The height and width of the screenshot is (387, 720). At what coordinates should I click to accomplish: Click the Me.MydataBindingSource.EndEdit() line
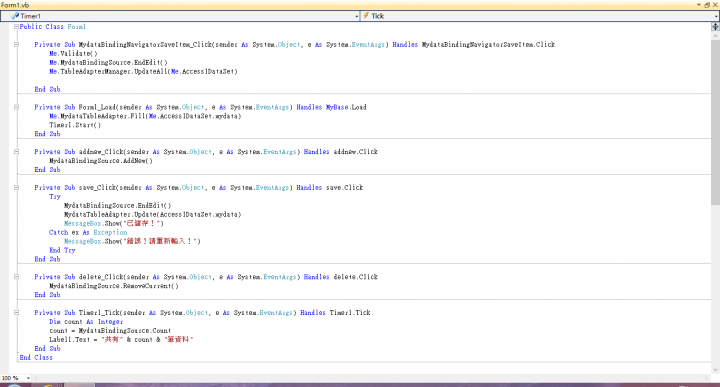108,62
